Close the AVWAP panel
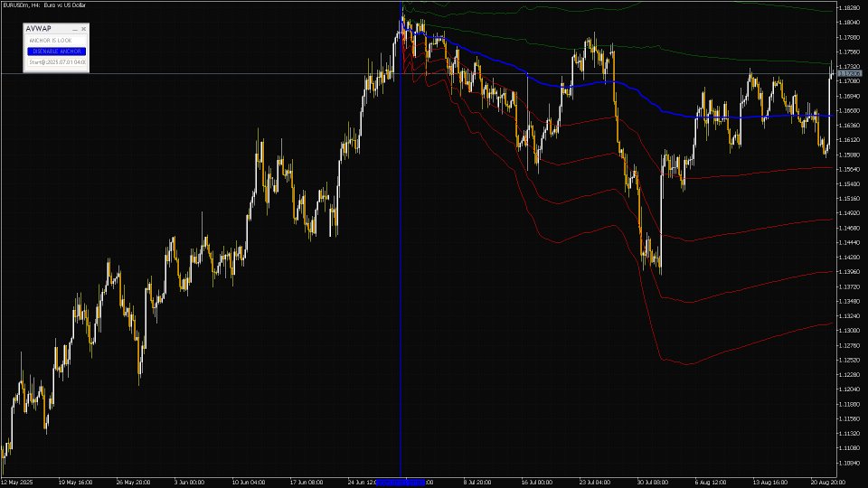 pos(83,29)
